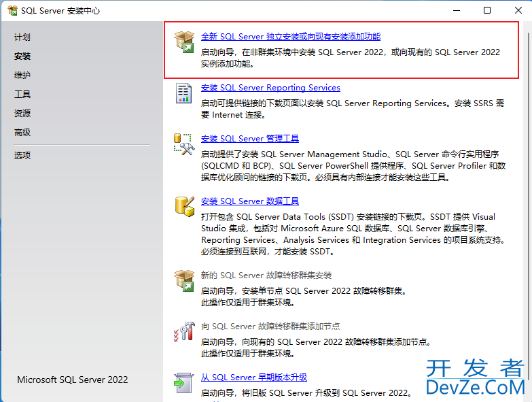Select 高级 in the left sidebar
Viewport: 532px width, 402px height.
[x=22, y=132]
